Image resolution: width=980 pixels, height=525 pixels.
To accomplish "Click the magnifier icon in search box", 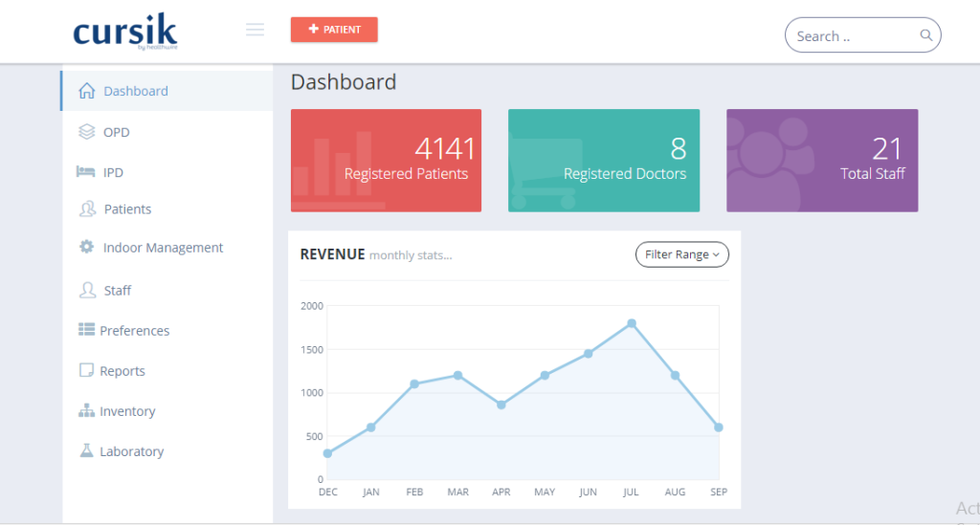I will [926, 35].
